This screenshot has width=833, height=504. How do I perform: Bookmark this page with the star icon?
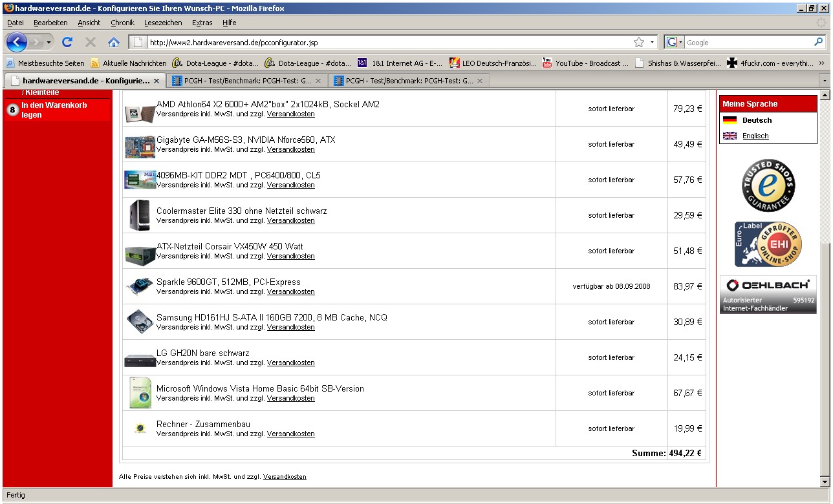click(639, 43)
